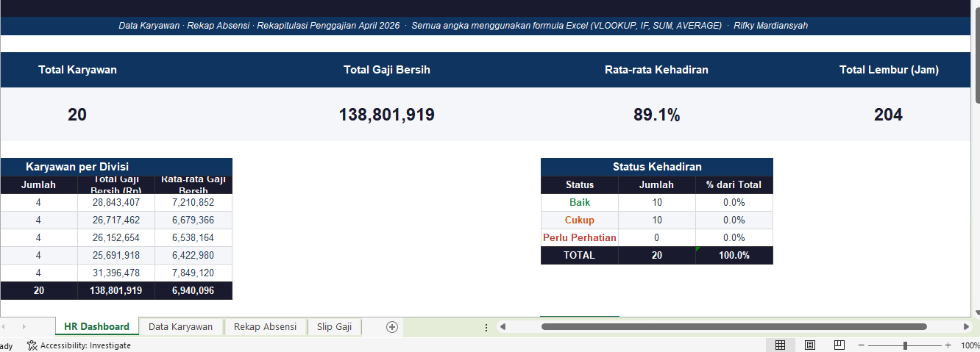Click the tab bar resize handle dots
The width and height of the screenshot is (980, 352).
tap(486, 327)
